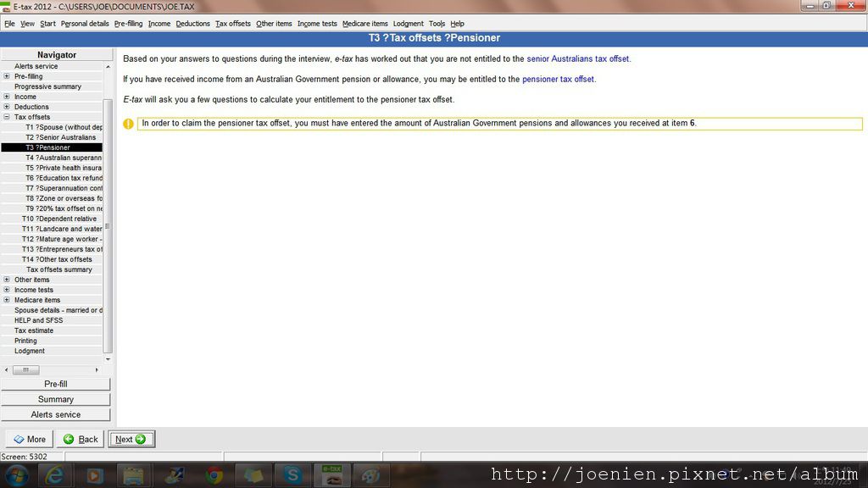
Task: Open the Tax offsets menu
Action: point(232,24)
